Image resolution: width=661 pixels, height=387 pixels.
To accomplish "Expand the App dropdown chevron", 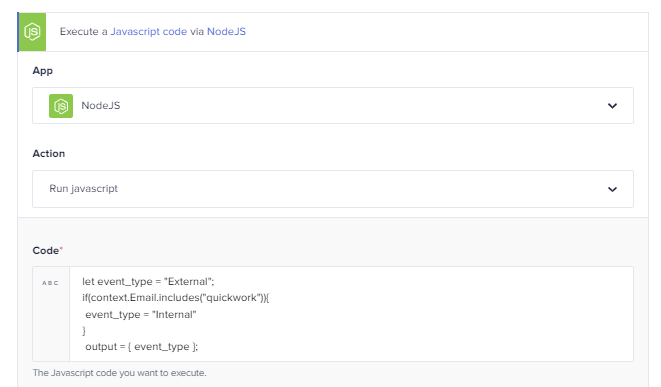I will (x=612, y=106).
